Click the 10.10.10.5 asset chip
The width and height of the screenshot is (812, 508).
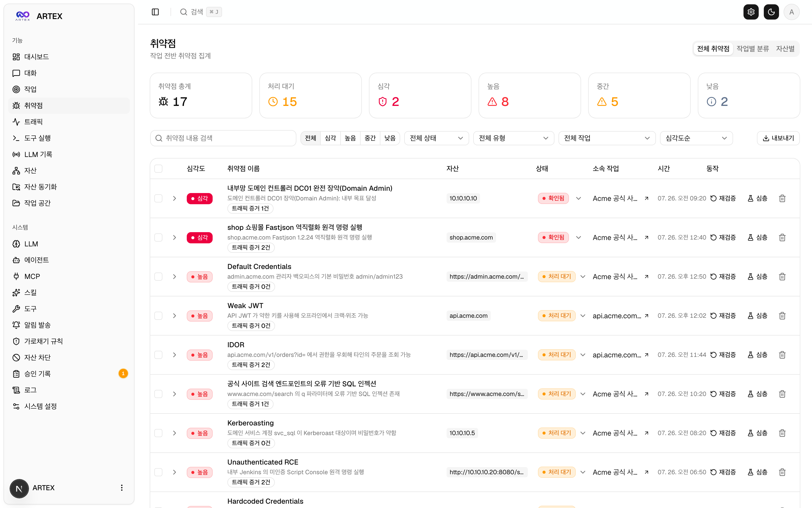462,433
